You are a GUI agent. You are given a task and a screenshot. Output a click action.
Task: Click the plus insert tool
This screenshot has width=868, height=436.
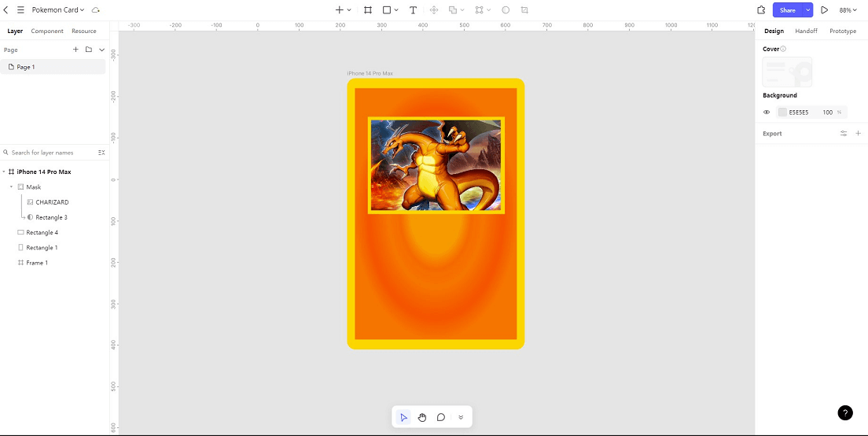[x=340, y=10]
